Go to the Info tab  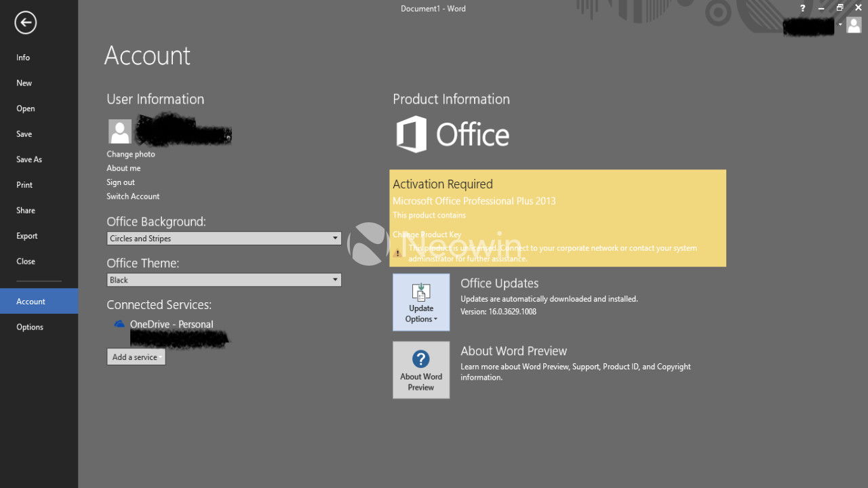[x=39, y=58]
